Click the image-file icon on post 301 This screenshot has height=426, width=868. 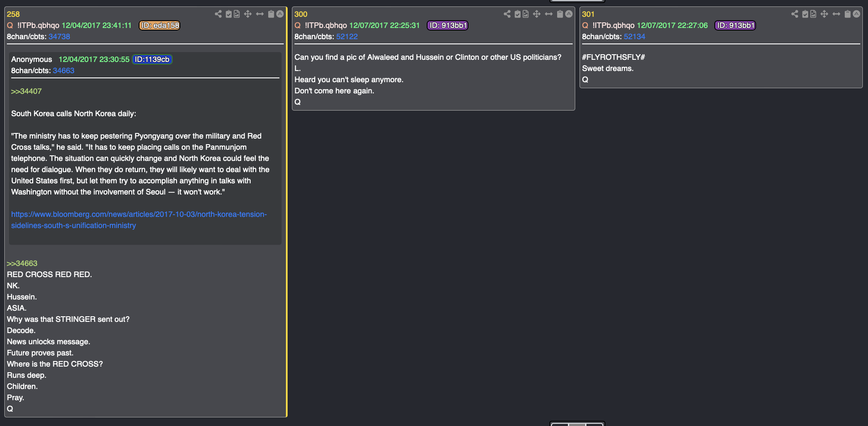[813, 14]
